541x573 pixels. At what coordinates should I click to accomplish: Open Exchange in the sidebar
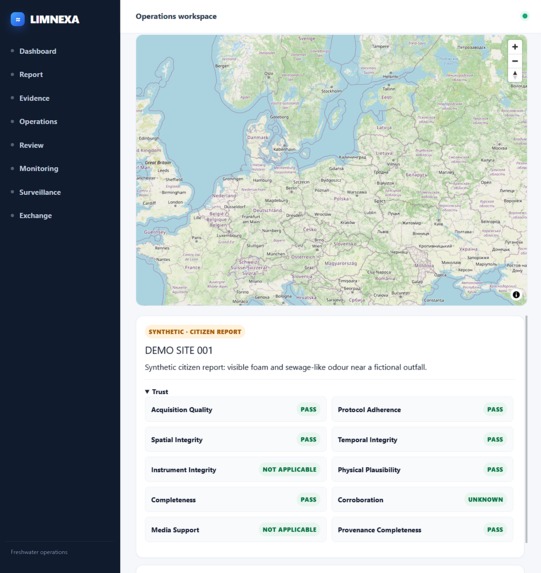tap(35, 216)
